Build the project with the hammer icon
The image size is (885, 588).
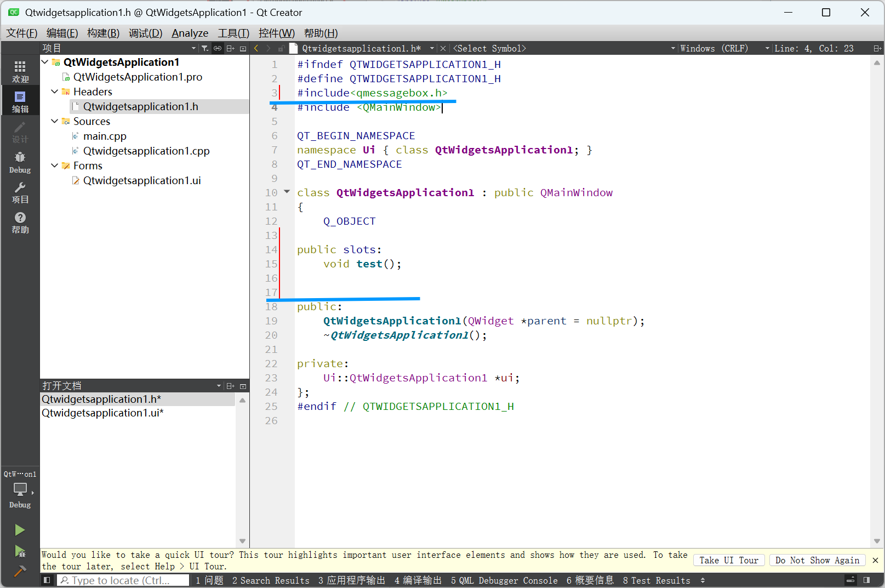tap(20, 571)
